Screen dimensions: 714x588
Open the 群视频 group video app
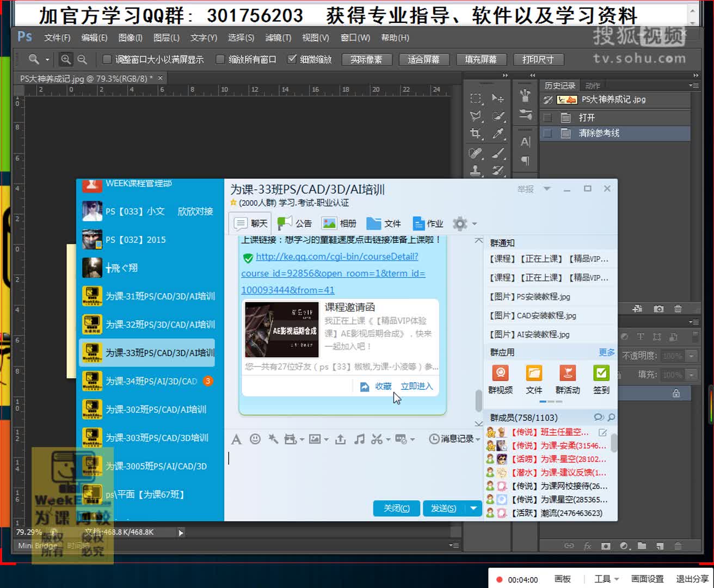coord(500,379)
